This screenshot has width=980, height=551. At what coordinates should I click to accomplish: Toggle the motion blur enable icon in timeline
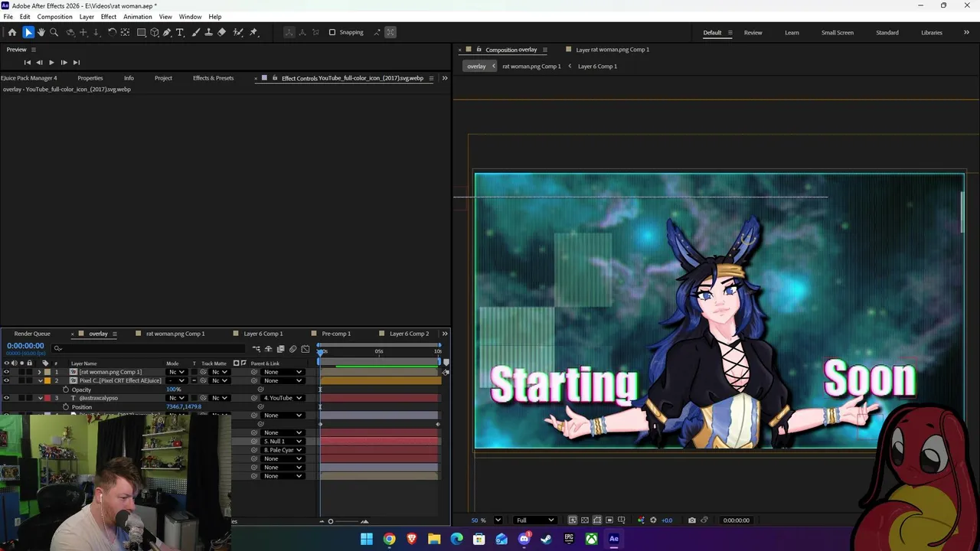[x=292, y=349]
